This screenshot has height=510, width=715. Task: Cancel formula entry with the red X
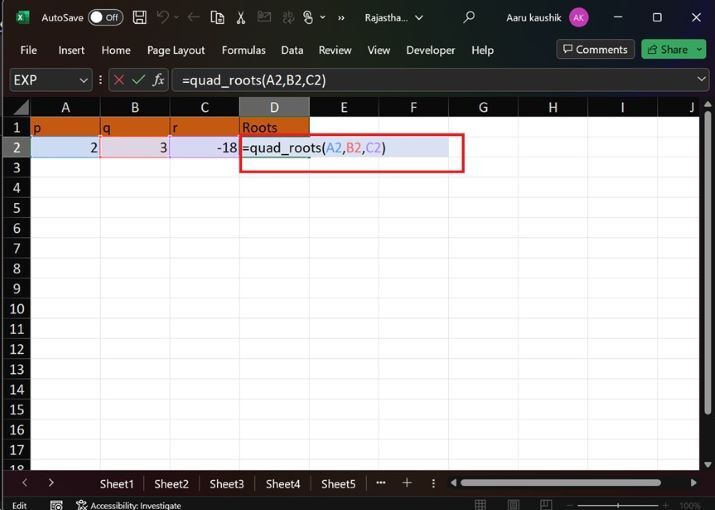point(119,80)
